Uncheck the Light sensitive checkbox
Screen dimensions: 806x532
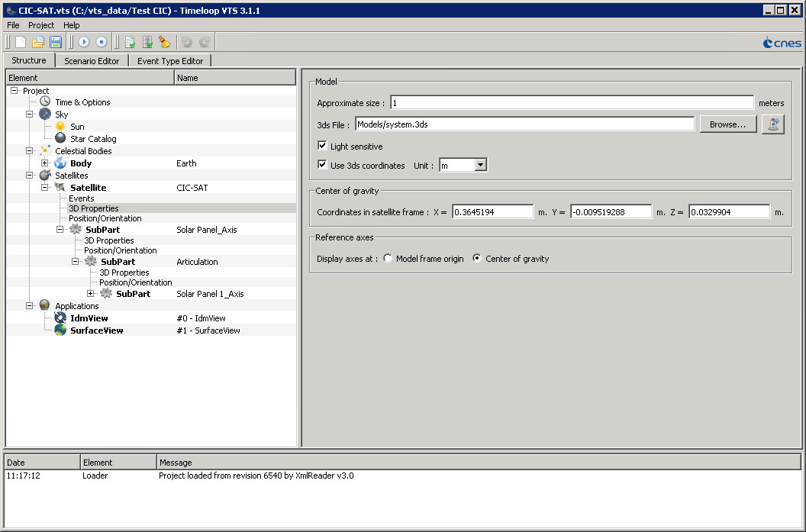(x=322, y=147)
